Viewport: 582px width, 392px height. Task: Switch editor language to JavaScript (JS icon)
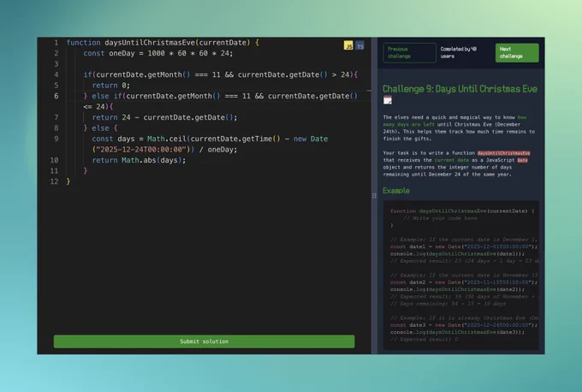(348, 45)
